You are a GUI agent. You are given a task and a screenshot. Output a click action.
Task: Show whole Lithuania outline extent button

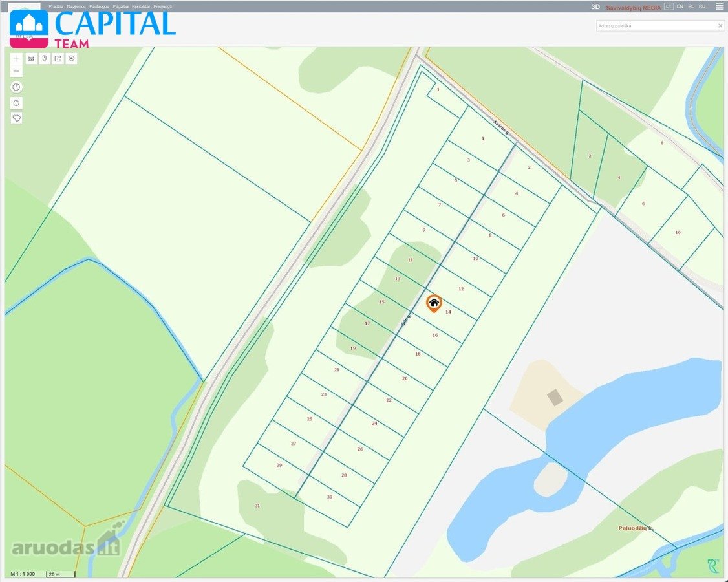(16, 118)
